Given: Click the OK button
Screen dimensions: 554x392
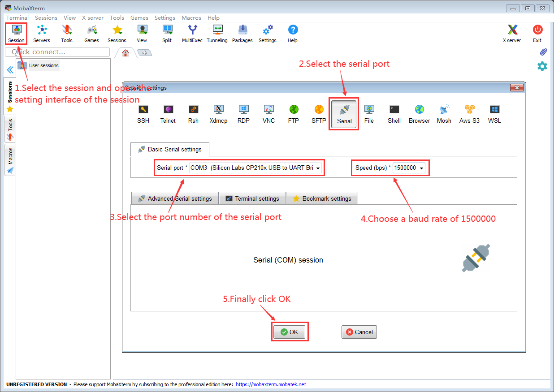Looking at the screenshot, I should pos(290,332).
